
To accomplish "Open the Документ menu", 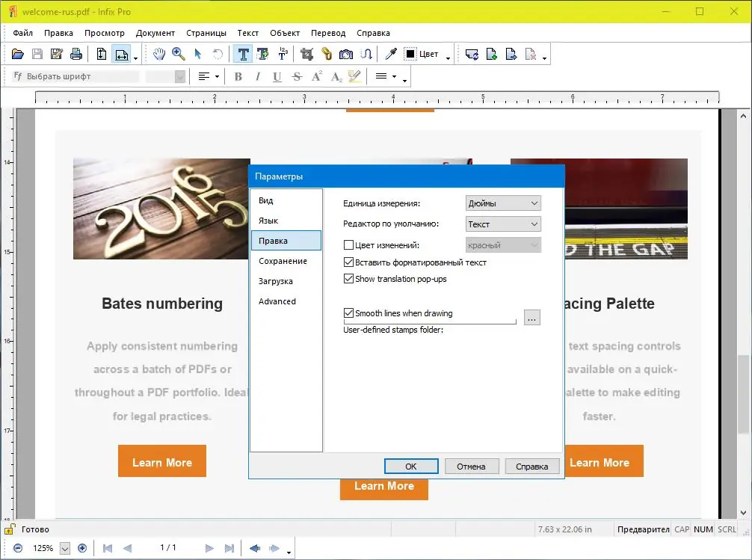I will tap(155, 33).
